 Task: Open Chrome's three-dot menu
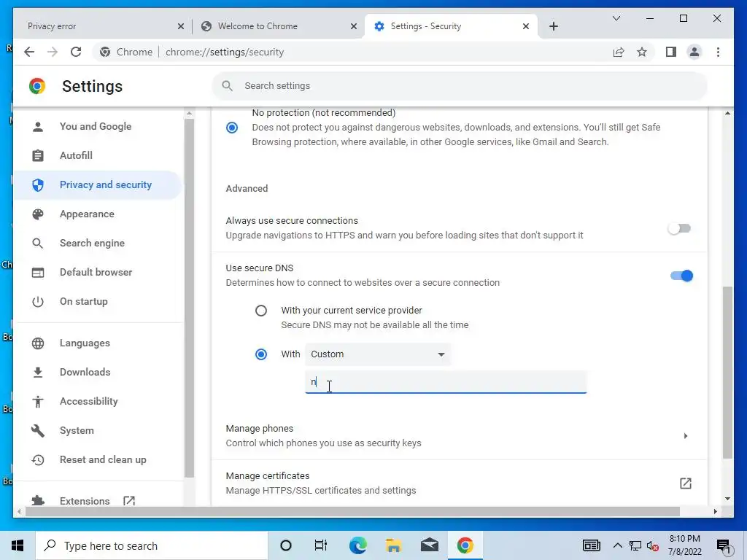point(718,52)
